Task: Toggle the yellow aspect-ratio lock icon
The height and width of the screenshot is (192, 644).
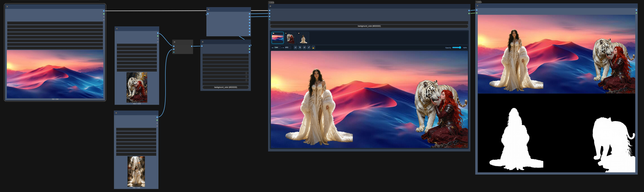Action: [313, 47]
